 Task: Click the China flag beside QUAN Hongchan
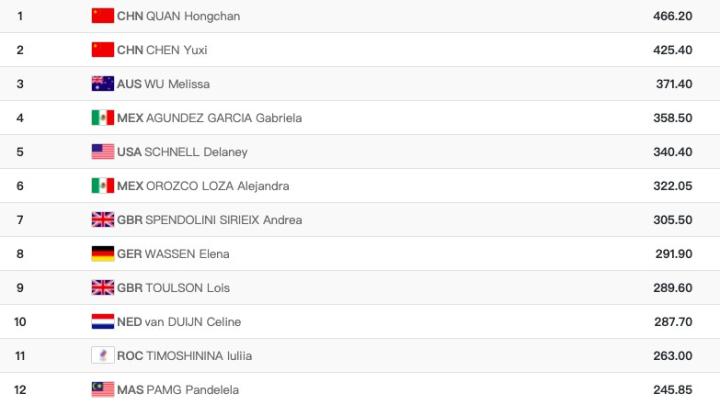103,16
